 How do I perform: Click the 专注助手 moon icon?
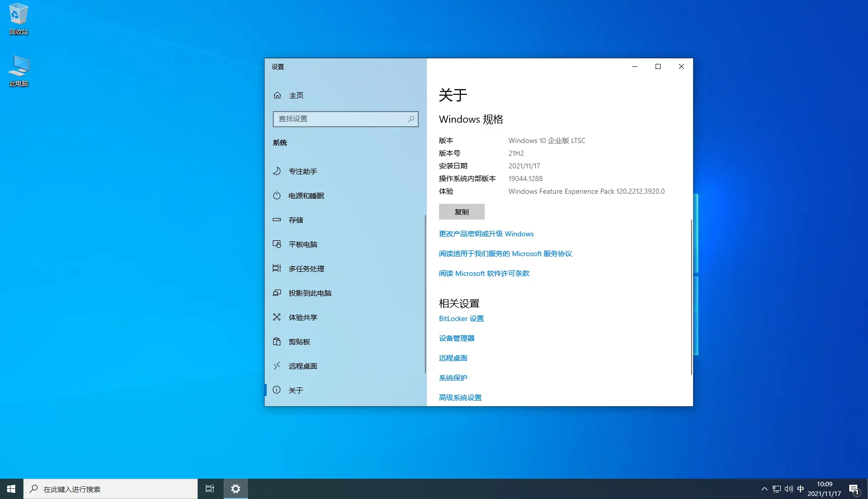click(277, 171)
